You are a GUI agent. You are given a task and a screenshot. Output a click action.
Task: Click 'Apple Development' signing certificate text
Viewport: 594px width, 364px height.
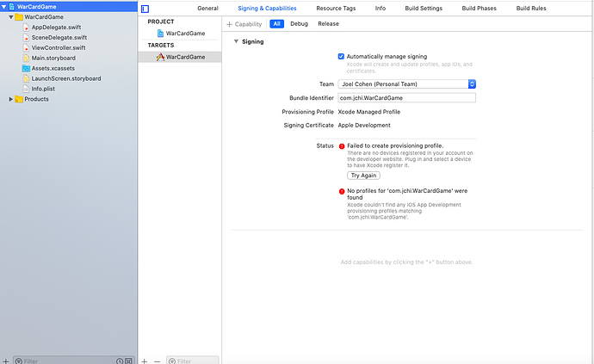click(364, 125)
